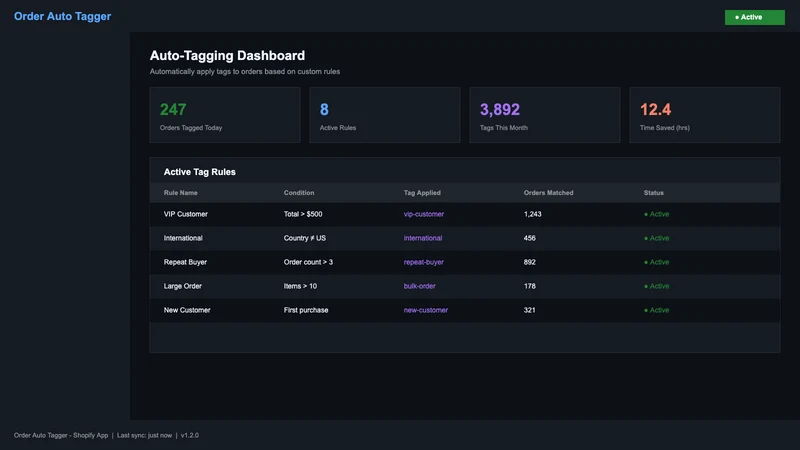The image size is (800, 450).
Task: Click the repeat-buyer tag link
Action: click(423, 262)
